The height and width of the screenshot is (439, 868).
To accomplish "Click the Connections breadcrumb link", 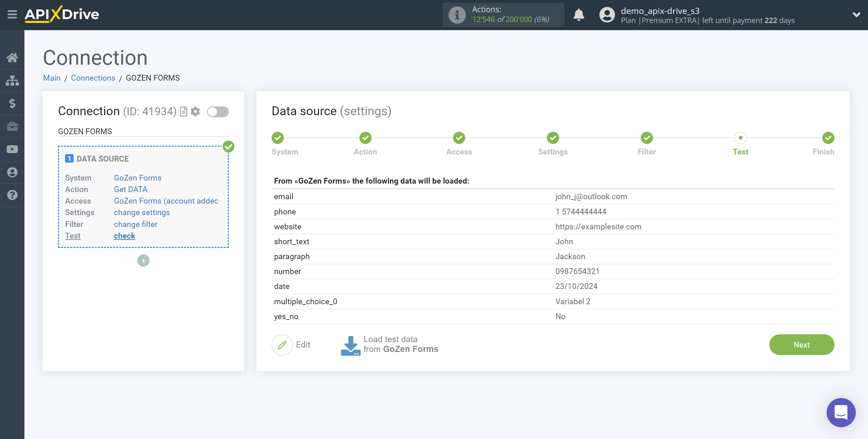I will pyautogui.click(x=93, y=78).
